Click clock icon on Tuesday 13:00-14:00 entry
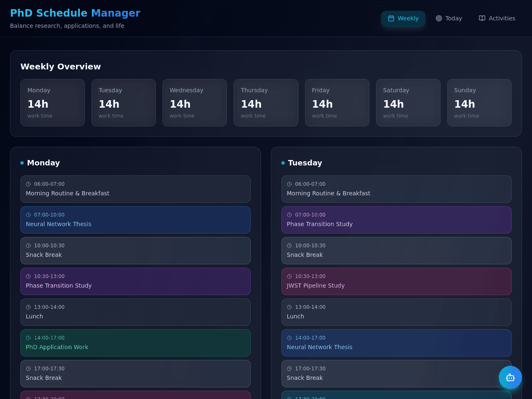 pos(289,307)
